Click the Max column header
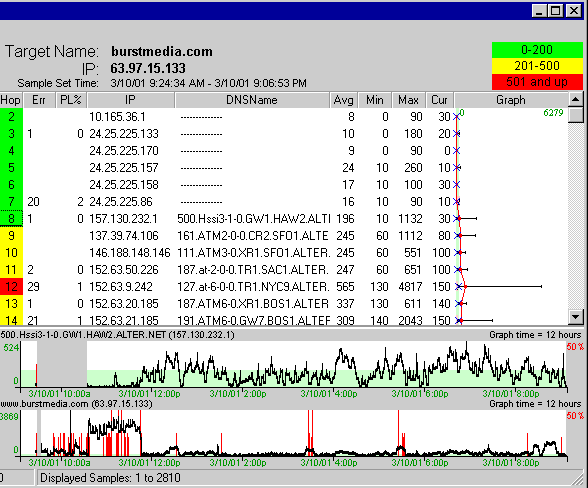This screenshot has width=588, height=488. [x=408, y=100]
